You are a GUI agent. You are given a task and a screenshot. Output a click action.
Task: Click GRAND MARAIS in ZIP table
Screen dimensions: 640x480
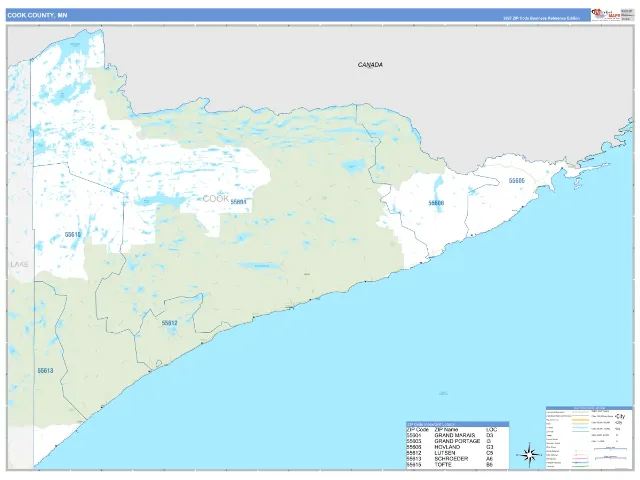[455, 436]
